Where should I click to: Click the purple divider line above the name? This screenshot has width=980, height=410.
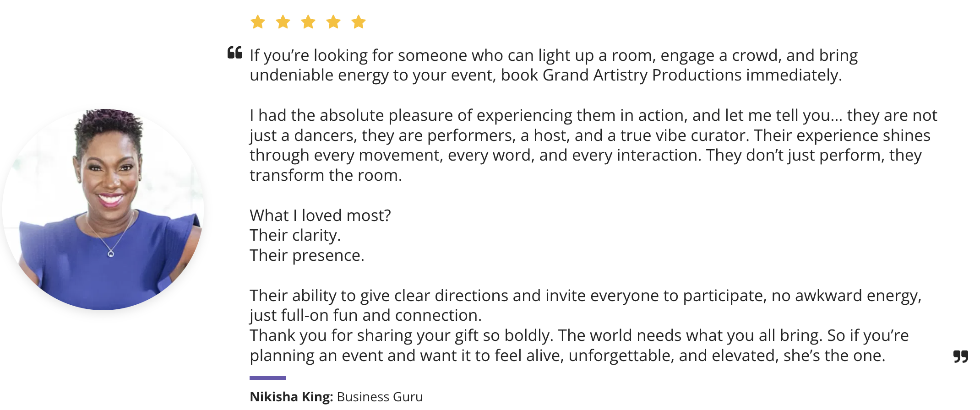click(x=268, y=378)
